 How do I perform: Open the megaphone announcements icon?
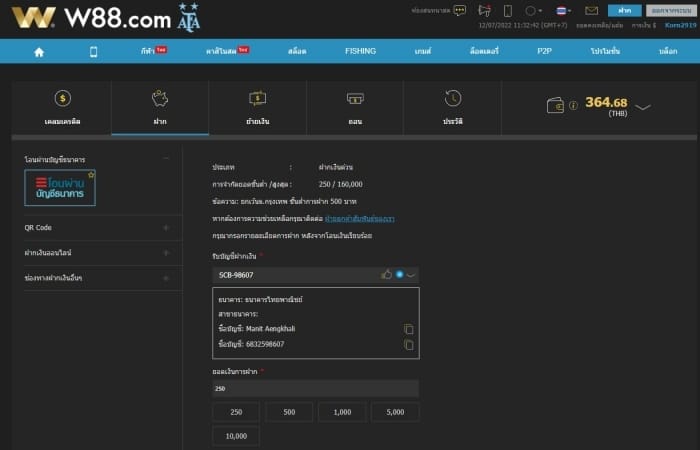(484, 10)
